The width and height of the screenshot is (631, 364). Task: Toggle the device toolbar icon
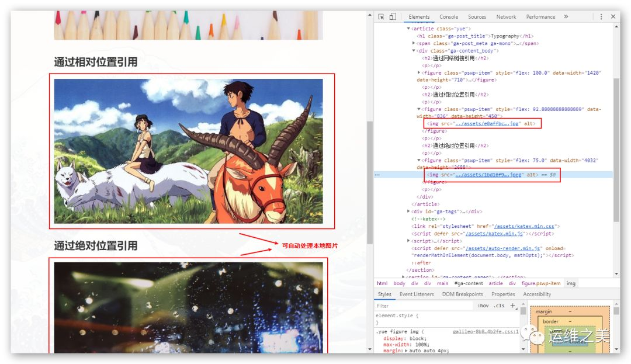coord(393,16)
